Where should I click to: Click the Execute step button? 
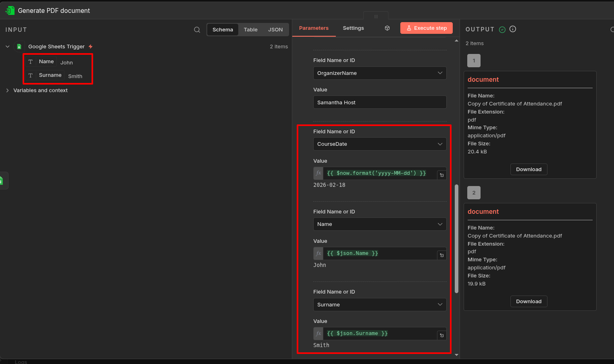[426, 28]
